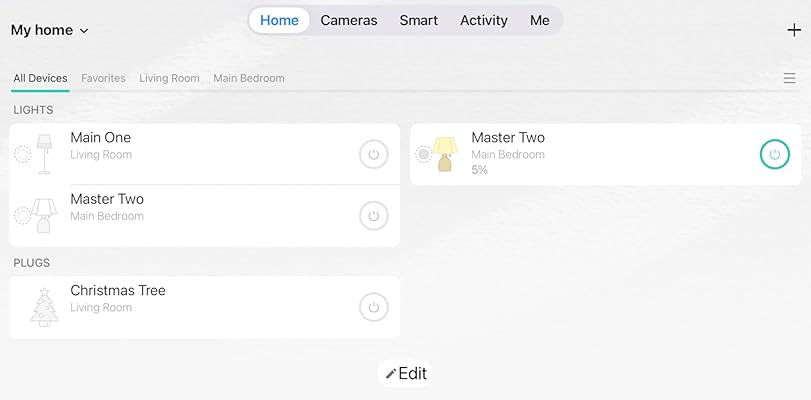811x400 pixels.
Task: Turn on the unlit Master Two light
Action: coord(373,216)
